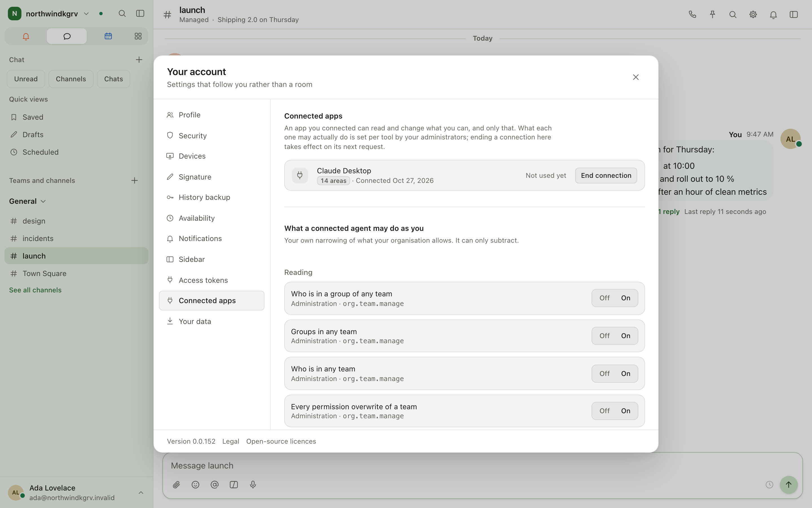
Task: Open the calendar tab
Action: click(108, 36)
